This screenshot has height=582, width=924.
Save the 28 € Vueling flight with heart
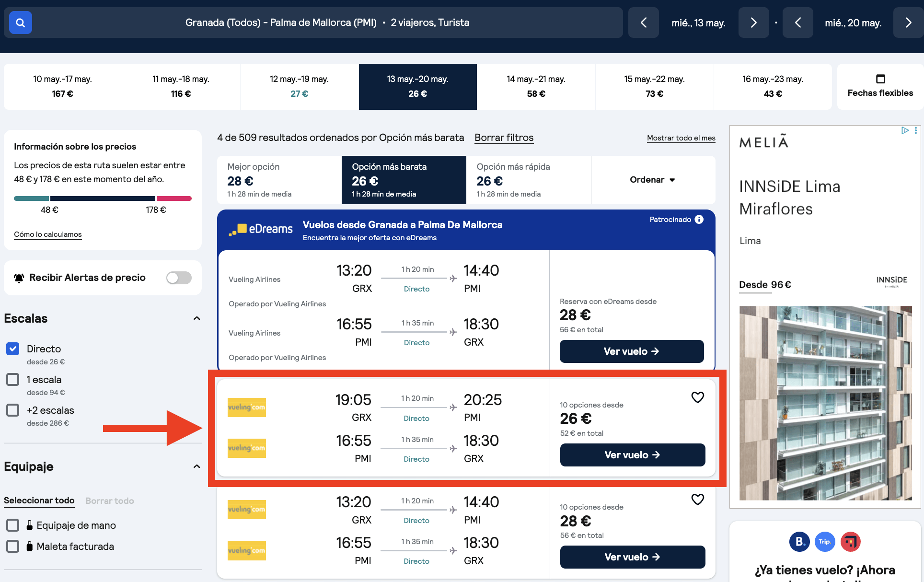[698, 500]
